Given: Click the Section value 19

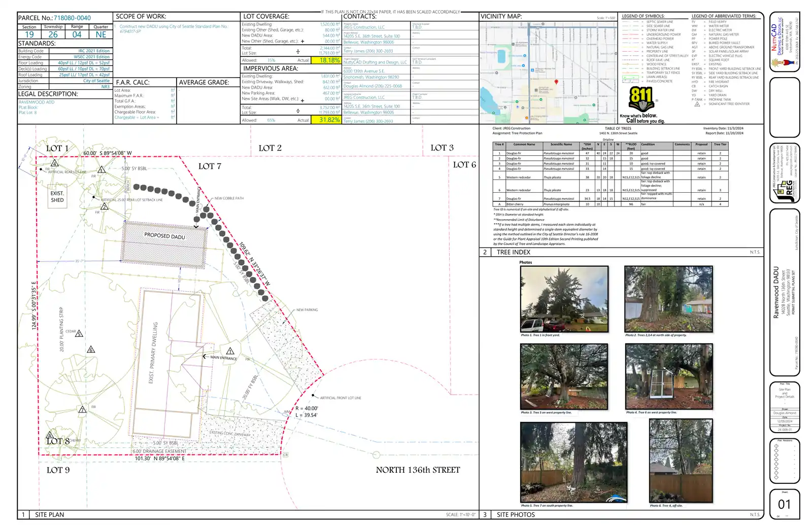Looking at the screenshot, I should (29, 34).
